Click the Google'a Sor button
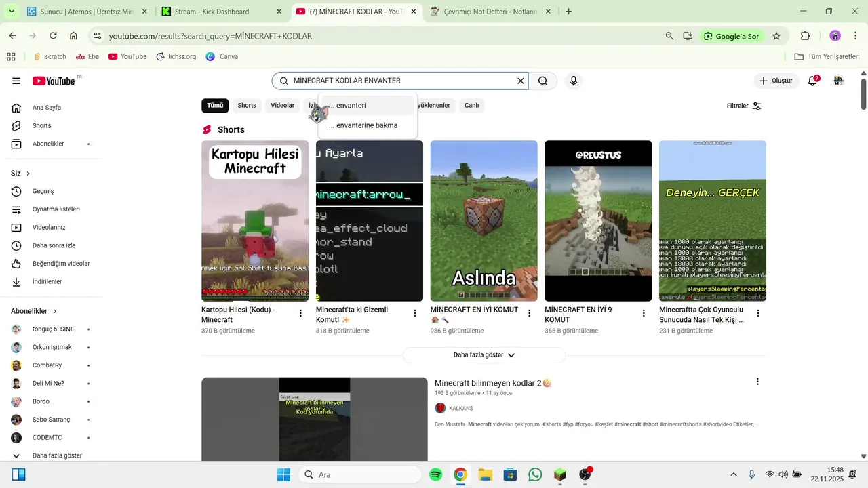Viewport: 868px width, 488px height. tap(731, 36)
